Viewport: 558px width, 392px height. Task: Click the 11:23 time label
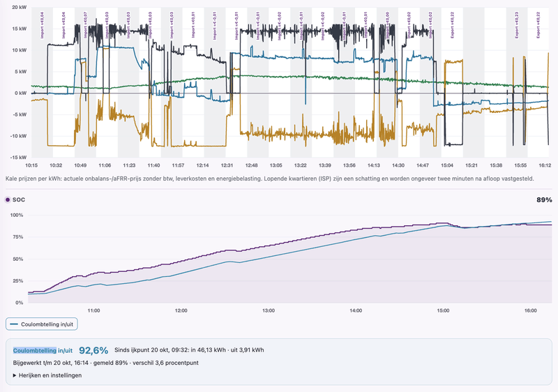(129, 165)
